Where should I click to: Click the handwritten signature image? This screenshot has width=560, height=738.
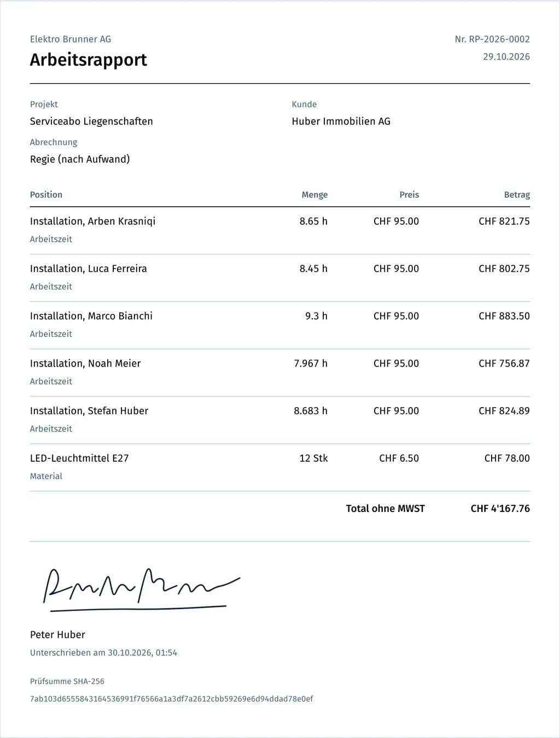tap(142, 589)
